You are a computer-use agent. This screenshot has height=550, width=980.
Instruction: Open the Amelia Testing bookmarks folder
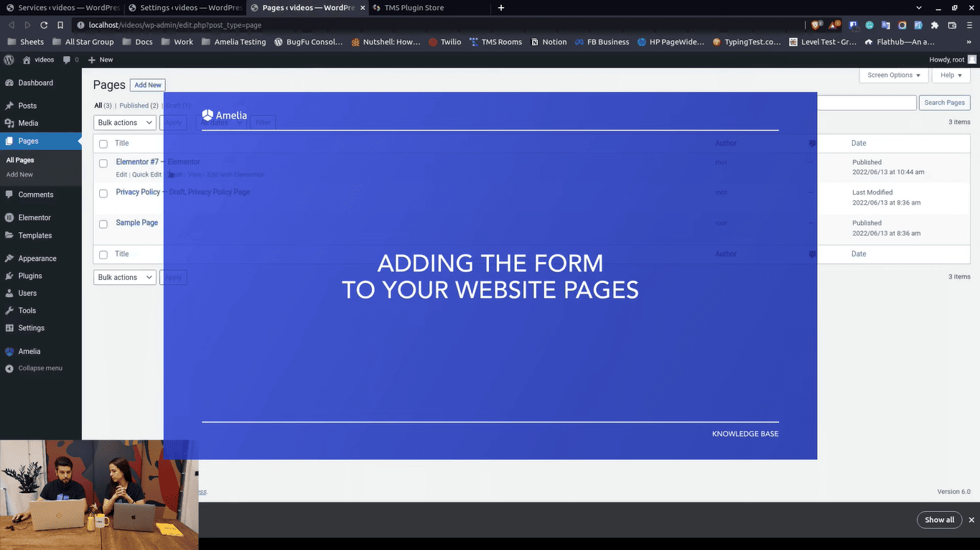pos(233,42)
